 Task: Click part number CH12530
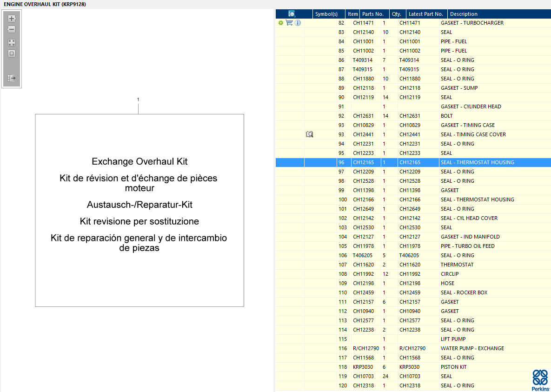tap(363, 227)
